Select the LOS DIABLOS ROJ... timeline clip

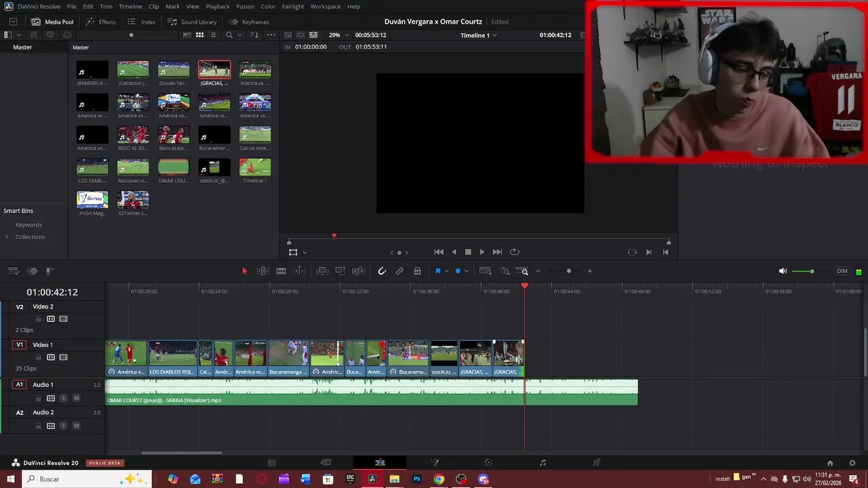pyautogui.click(x=173, y=358)
